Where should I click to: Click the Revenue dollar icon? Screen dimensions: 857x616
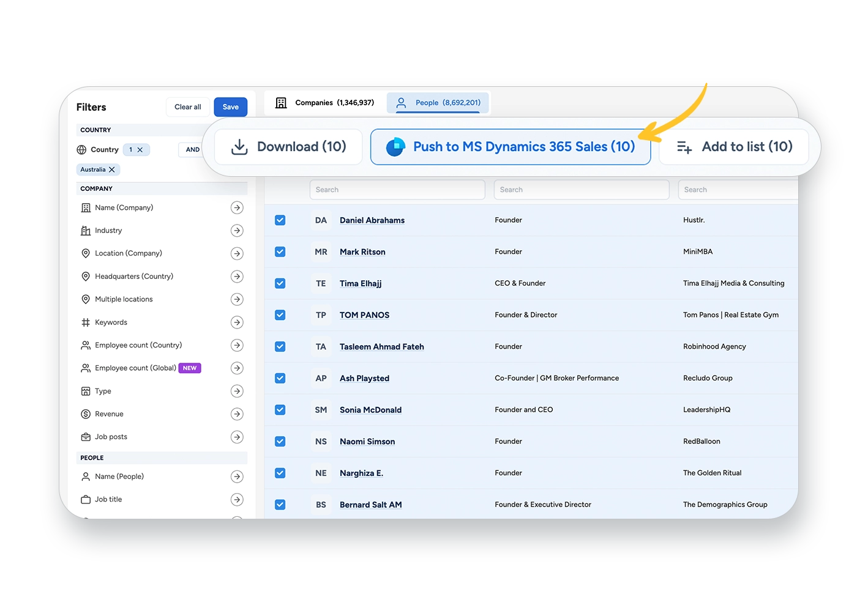coord(86,414)
